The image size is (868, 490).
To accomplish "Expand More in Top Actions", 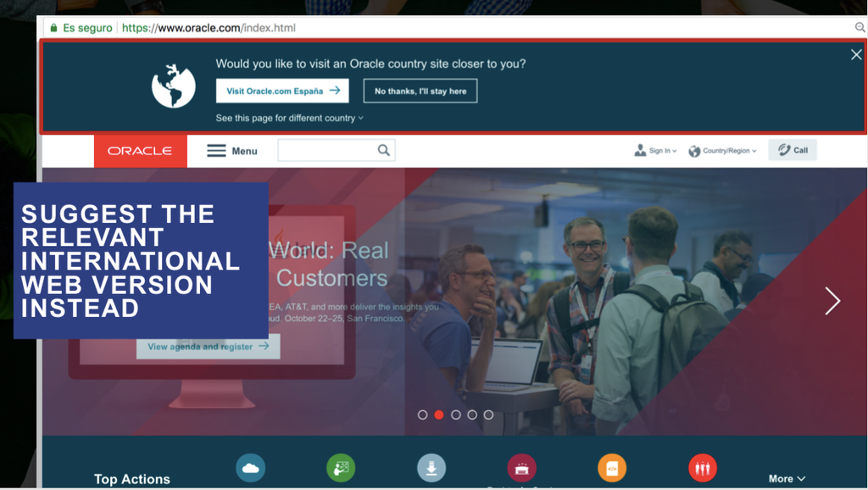I will pyautogui.click(x=787, y=478).
